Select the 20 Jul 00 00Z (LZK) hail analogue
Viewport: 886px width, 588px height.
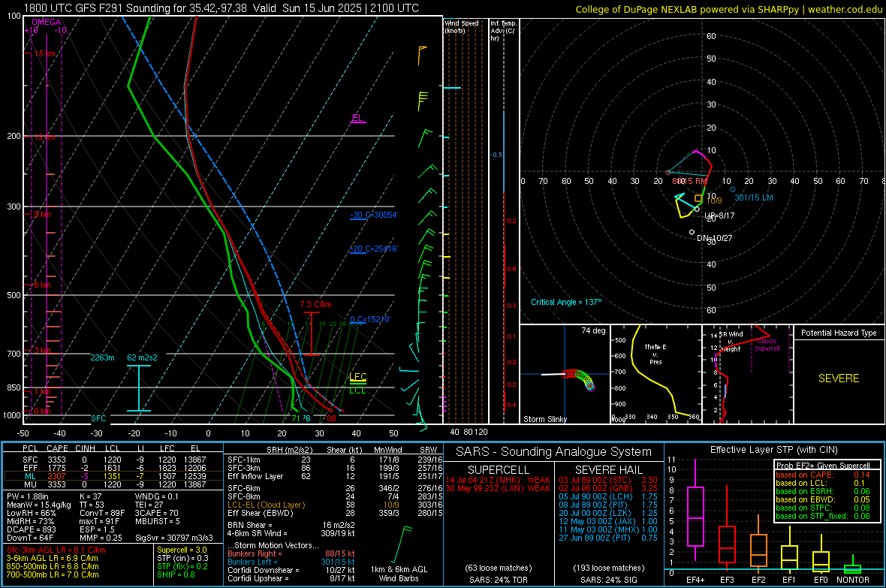pos(608,514)
